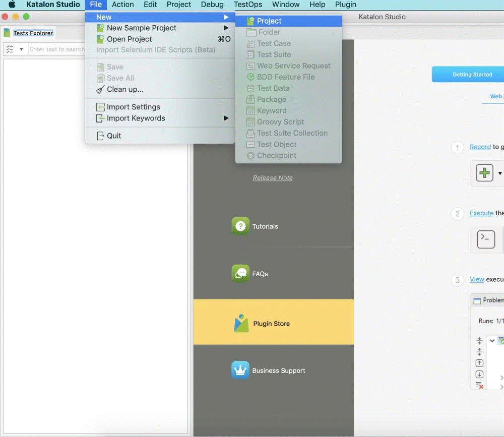Choose Keyword submenu entry

pos(288,111)
